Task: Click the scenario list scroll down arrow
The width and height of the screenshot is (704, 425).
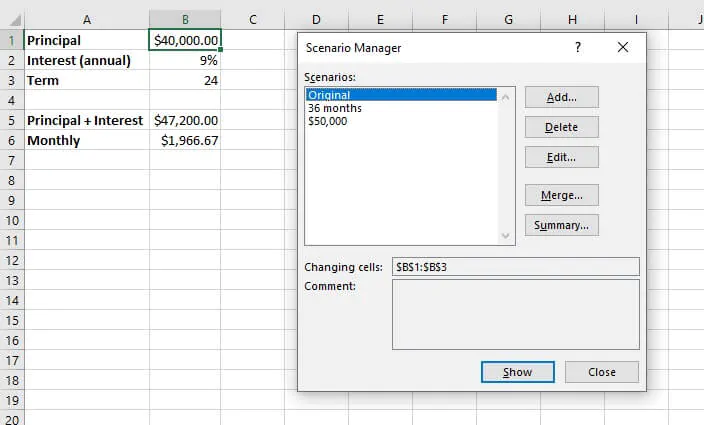Action: pyautogui.click(x=506, y=236)
